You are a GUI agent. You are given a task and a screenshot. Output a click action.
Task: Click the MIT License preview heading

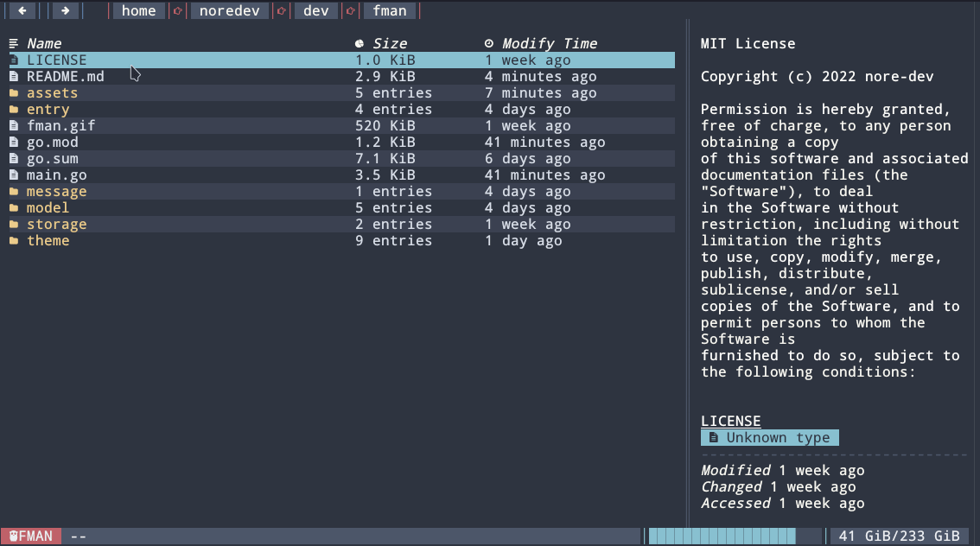pyautogui.click(x=748, y=44)
